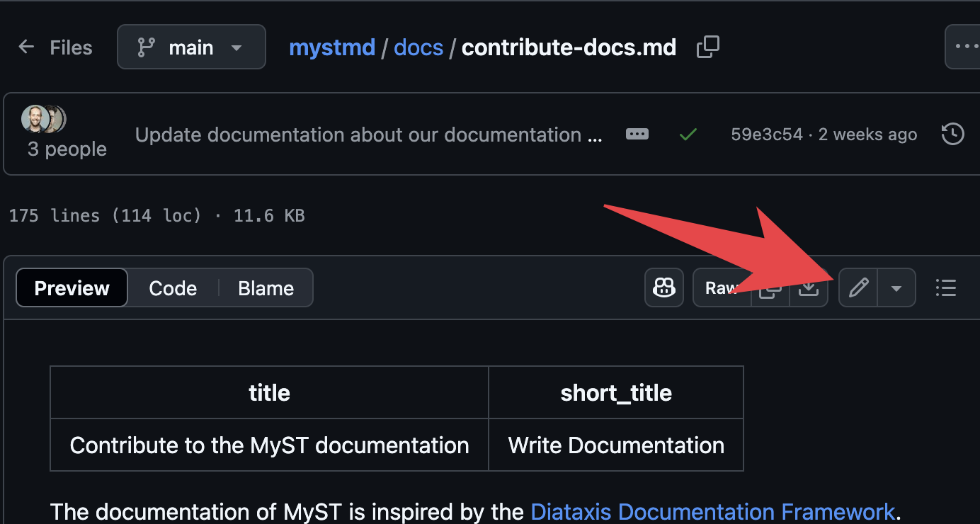Download the file with the download icon
Screen dimensions: 980x524
click(x=809, y=287)
